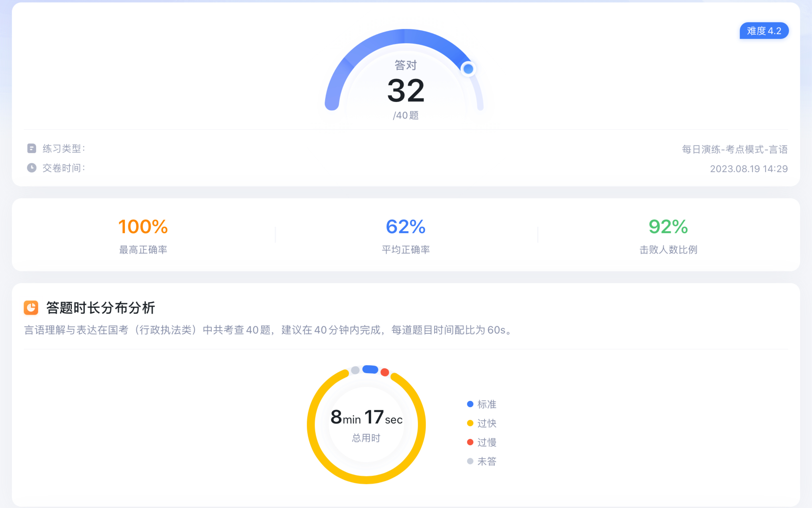This screenshot has width=812, height=508.
Task: Click the 练习类型 document icon
Action: pyautogui.click(x=31, y=148)
